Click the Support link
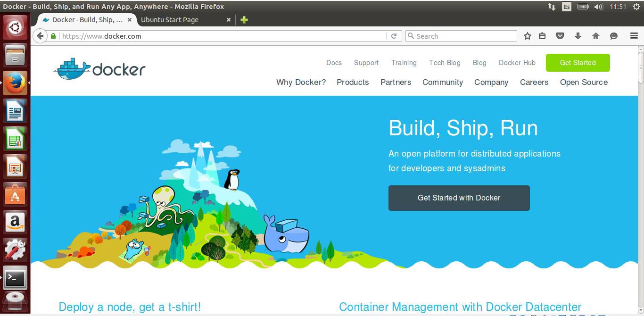The width and height of the screenshot is (644, 316). pyautogui.click(x=366, y=63)
